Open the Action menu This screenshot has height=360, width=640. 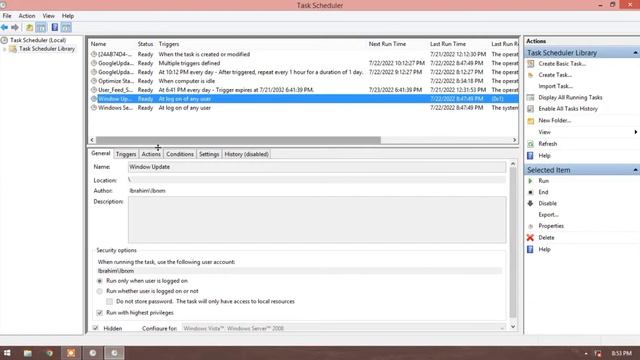pyautogui.click(x=27, y=16)
